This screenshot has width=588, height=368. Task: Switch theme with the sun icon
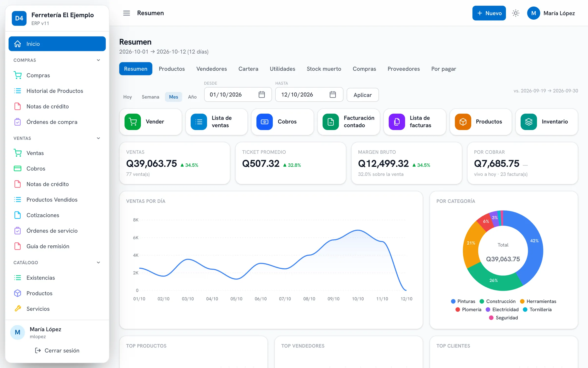pyautogui.click(x=515, y=13)
